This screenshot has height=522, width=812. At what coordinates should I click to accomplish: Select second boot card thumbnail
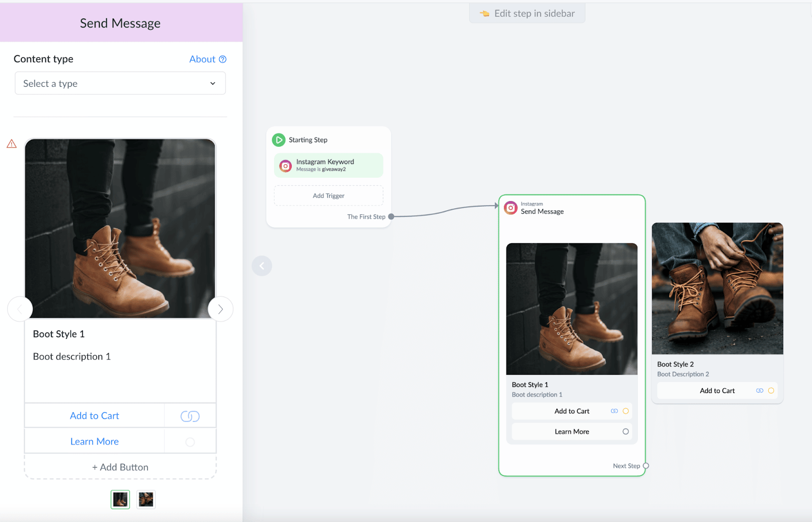pyautogui.click(x=146, y=500)
